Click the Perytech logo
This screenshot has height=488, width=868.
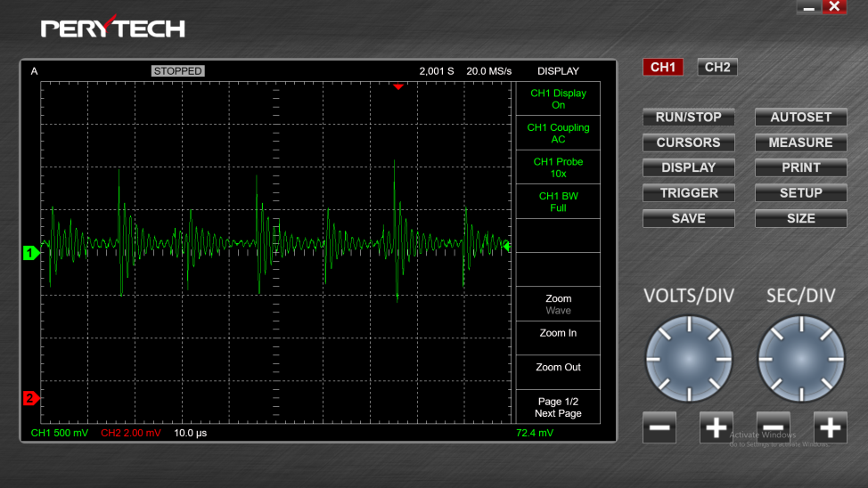point(113,27)
